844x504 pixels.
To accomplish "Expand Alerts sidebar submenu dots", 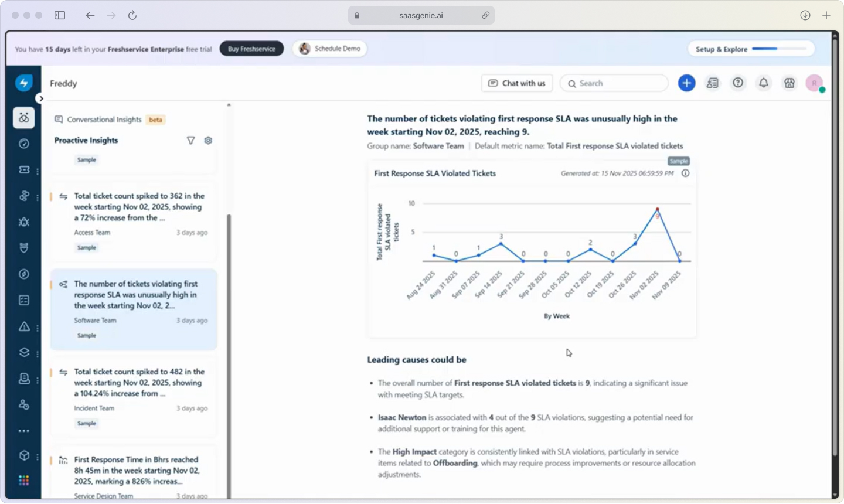I will (x=38, y=328).
